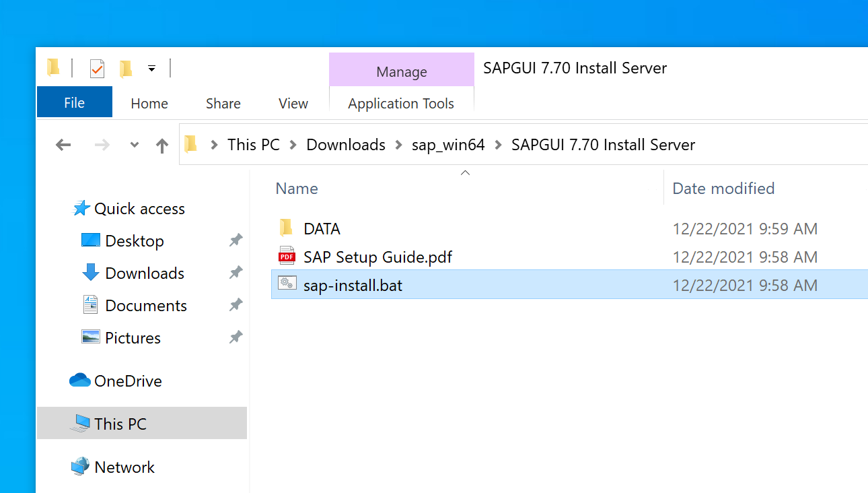
Task: Click Downloads in the address breadcrumb
Action: coord(346,145)
